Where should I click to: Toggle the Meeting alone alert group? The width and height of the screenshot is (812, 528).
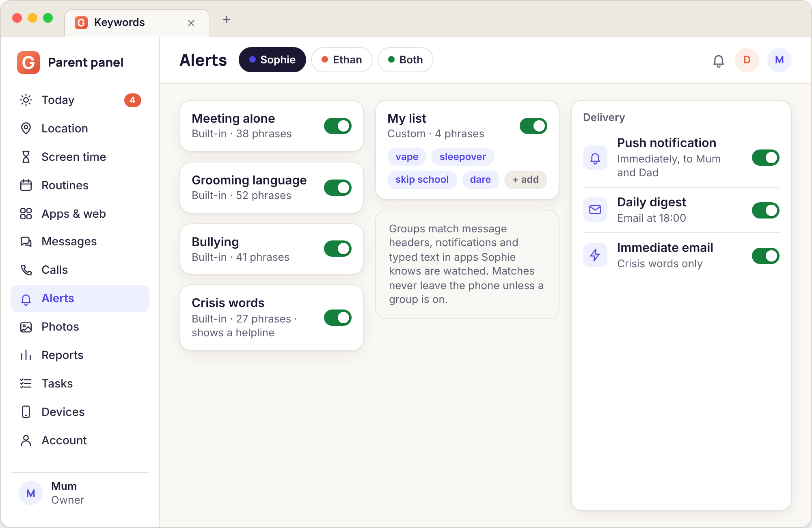pyautogui.click(x=338, y=126)
